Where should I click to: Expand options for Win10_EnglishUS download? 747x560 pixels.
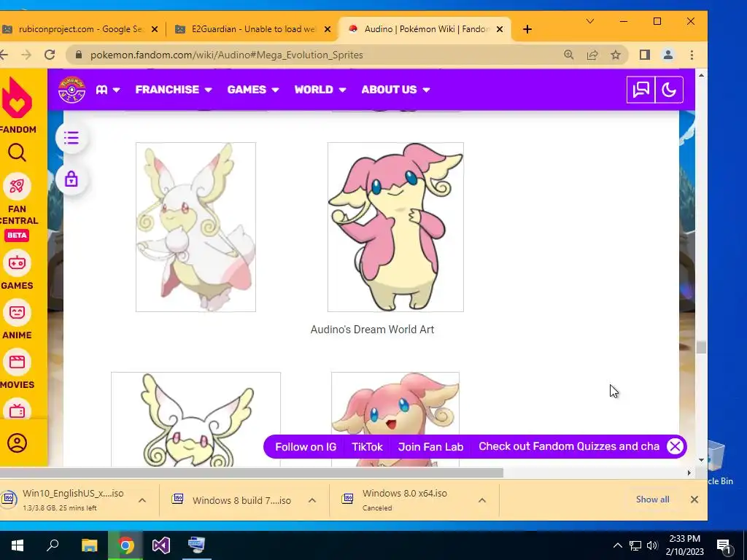[142, 500]
